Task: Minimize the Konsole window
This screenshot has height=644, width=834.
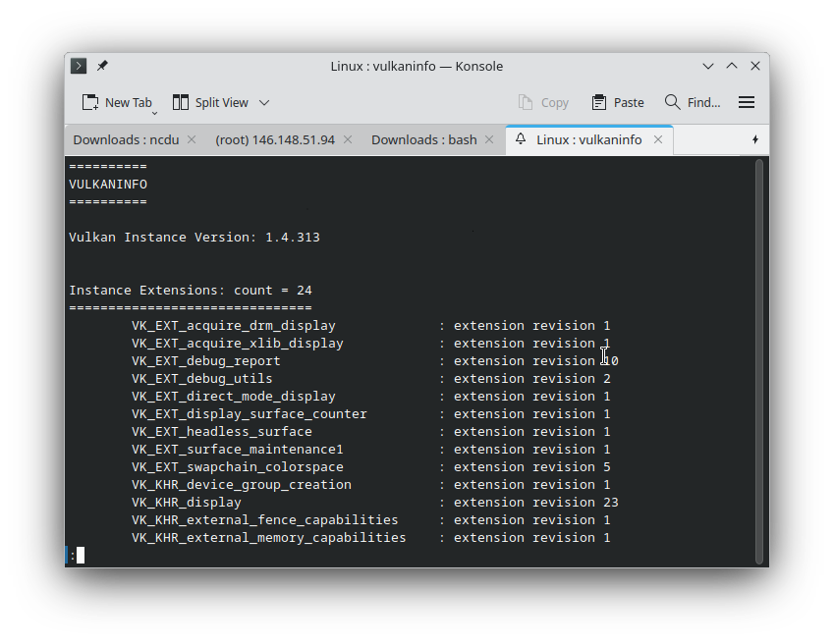Action: point(708,66)
